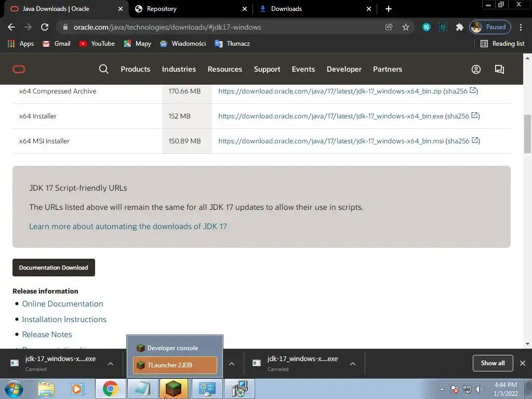
Task: Open YouTube bookmark
Action: point(97,44)
